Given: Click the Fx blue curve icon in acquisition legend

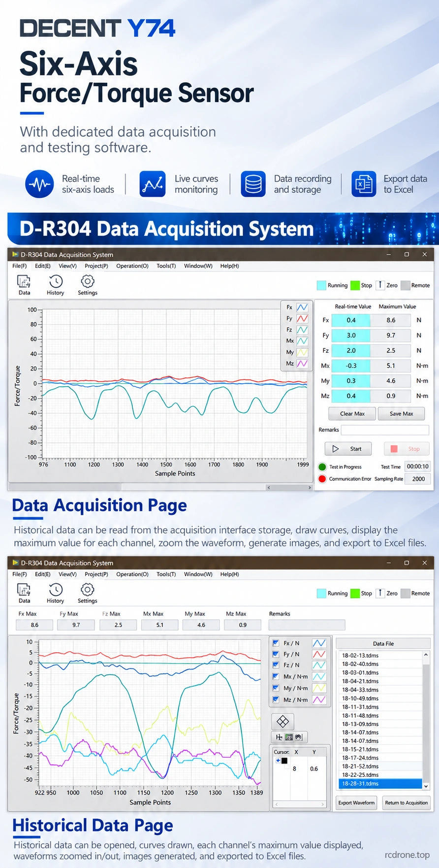Looking at the screenshot, I should pyautogui.click(x=302, y=307).
